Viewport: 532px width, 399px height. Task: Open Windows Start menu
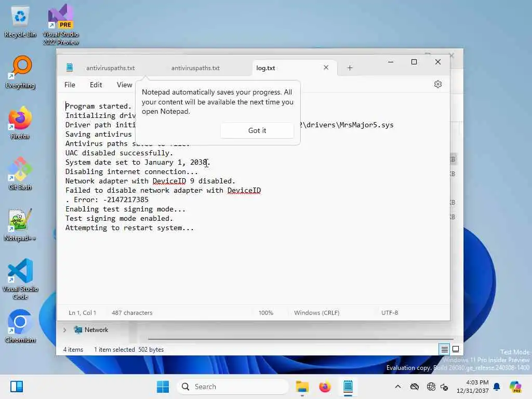tap(163, 387)
